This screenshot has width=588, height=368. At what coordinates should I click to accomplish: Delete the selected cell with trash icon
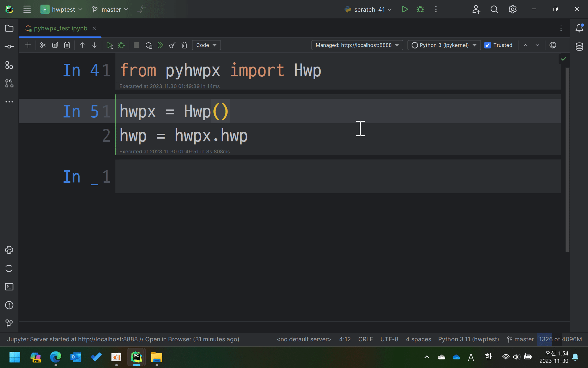point(184,45)
